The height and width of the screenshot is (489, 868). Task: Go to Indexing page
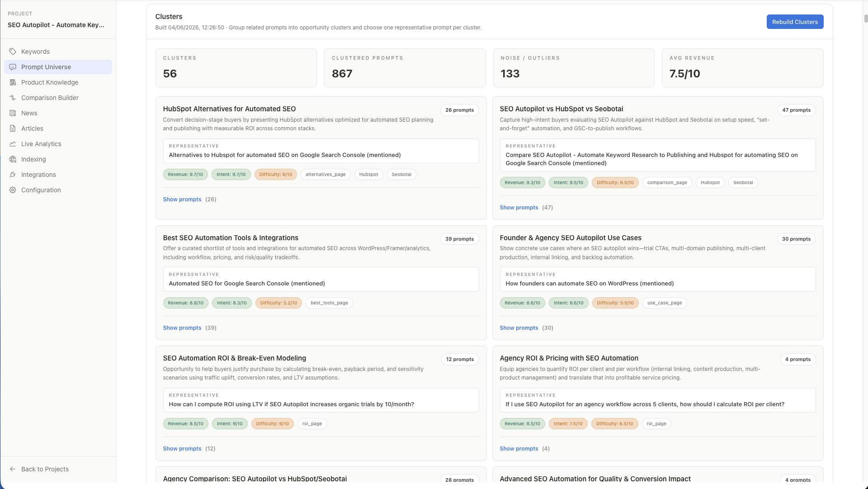click(x=58, y=159)
